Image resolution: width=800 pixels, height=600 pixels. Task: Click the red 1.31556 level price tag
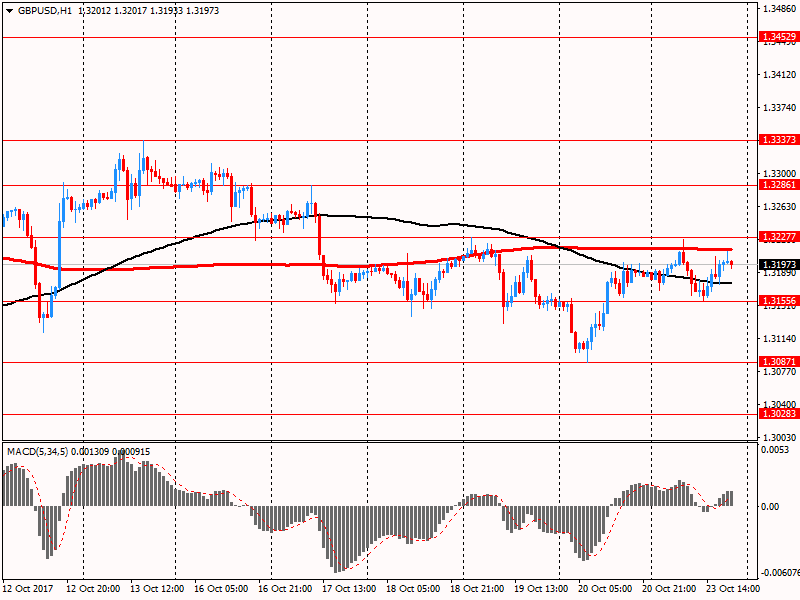click(x=779, y=301)
